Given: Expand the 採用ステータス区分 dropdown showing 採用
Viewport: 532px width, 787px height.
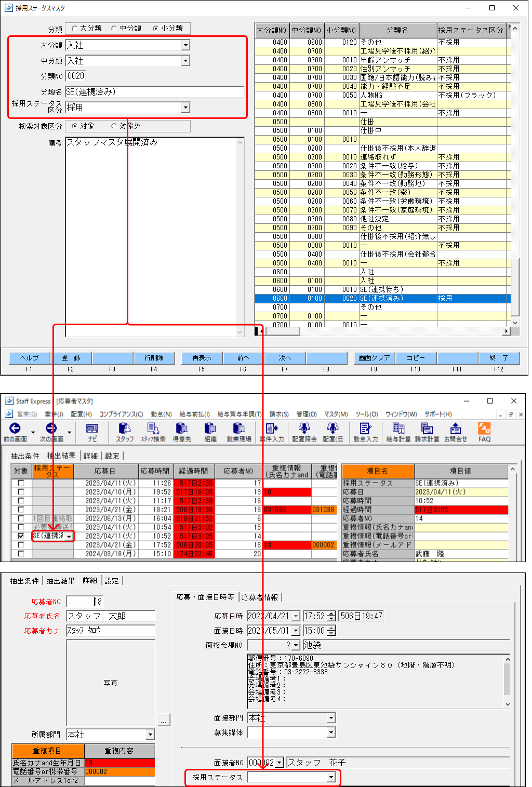Looking at the screenshot, I should click(185, 108).
